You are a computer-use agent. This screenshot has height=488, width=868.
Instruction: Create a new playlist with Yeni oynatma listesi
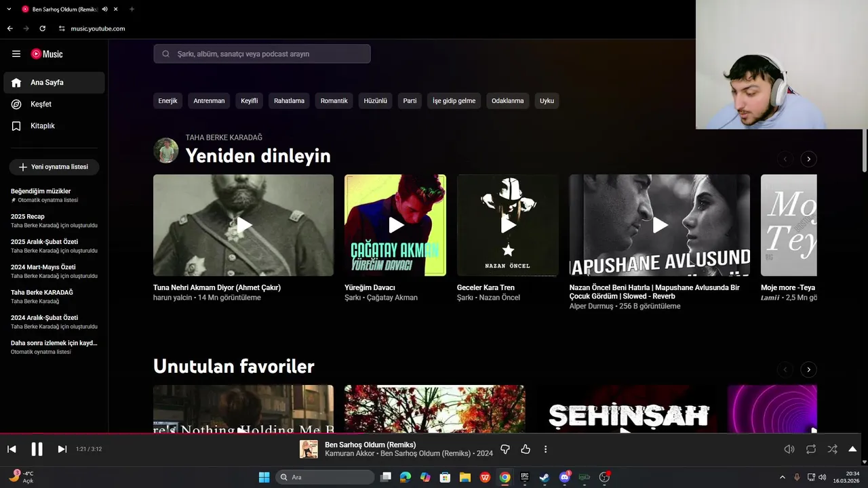[54, 167]
